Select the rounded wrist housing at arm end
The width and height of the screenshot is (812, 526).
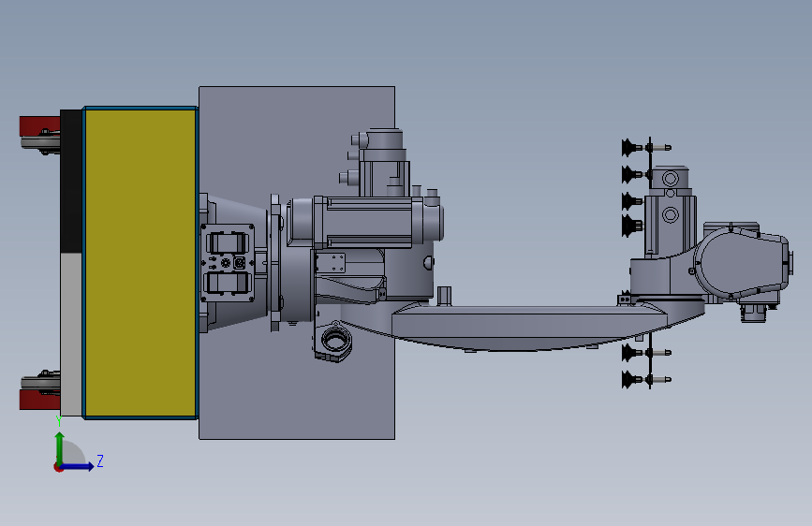tap(743, 264)
